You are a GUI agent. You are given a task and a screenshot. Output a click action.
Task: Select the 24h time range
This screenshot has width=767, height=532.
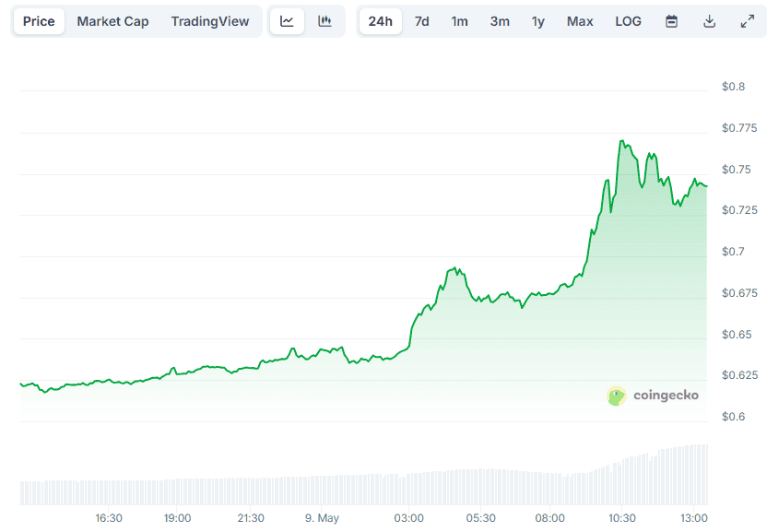pos(381,21)
